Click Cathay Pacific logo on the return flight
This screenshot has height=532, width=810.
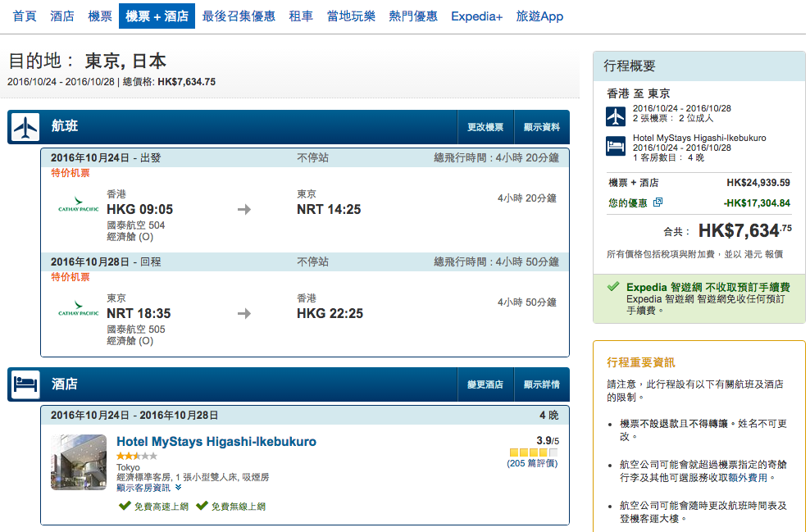[x=79, y=308]
